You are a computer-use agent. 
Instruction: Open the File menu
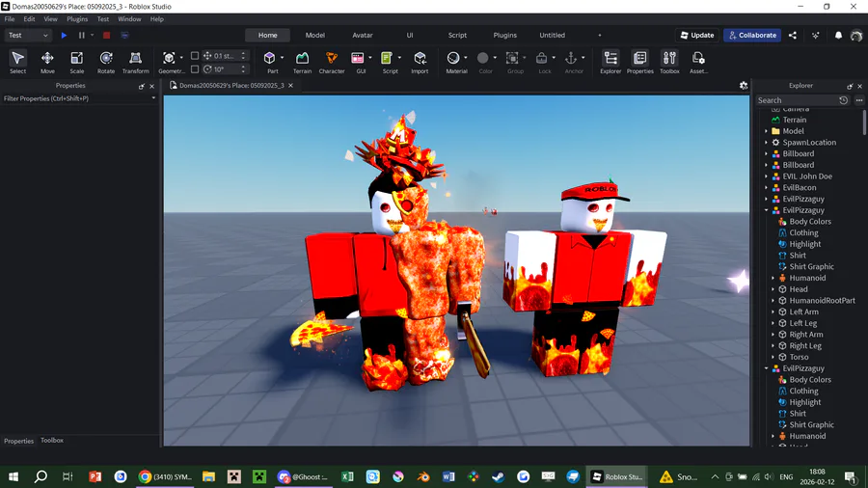click(x=10, y=19)
